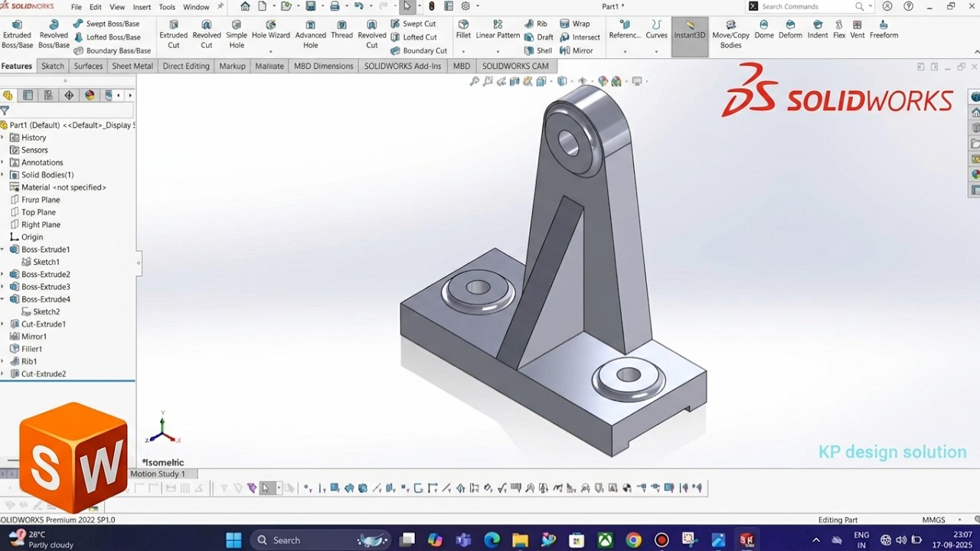Image resolution: width=980 pixels, height=551 pixels.
Task: Select the Wrap feature tool
Action: pos(575,24)
